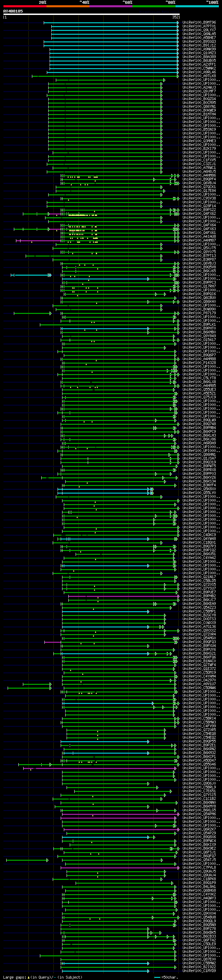Click the UniRef100_Q3MHE3 hit name
The width and height of the screenshot is (222, 980).
click(x=199, y=141)
